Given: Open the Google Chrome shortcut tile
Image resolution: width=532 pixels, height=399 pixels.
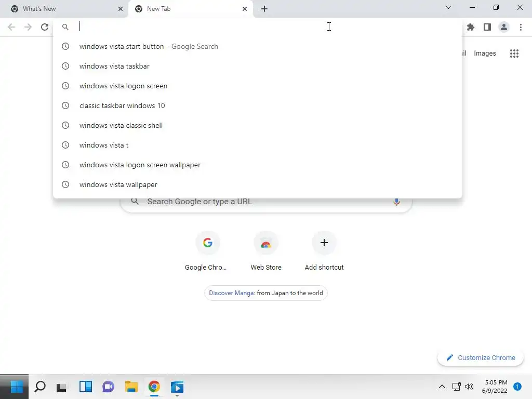Looking at the screenshot, I should point(207,251).
